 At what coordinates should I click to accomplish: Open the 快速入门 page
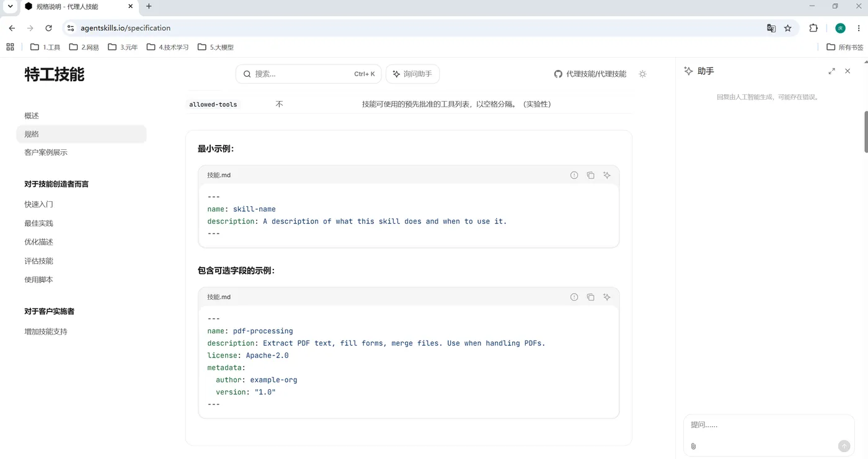tap(38, 204)
